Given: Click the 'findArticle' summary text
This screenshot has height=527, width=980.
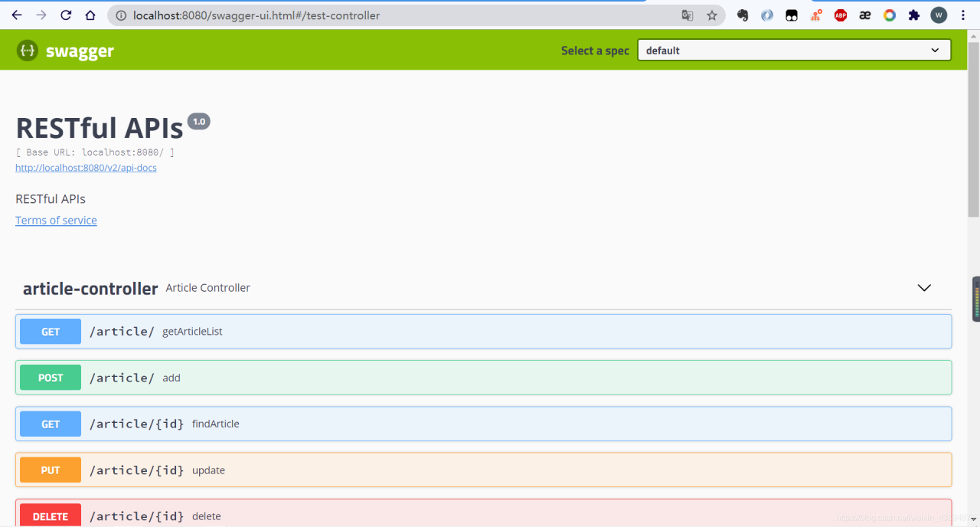Looking at the screenshot, I should [x=216, y=424].
